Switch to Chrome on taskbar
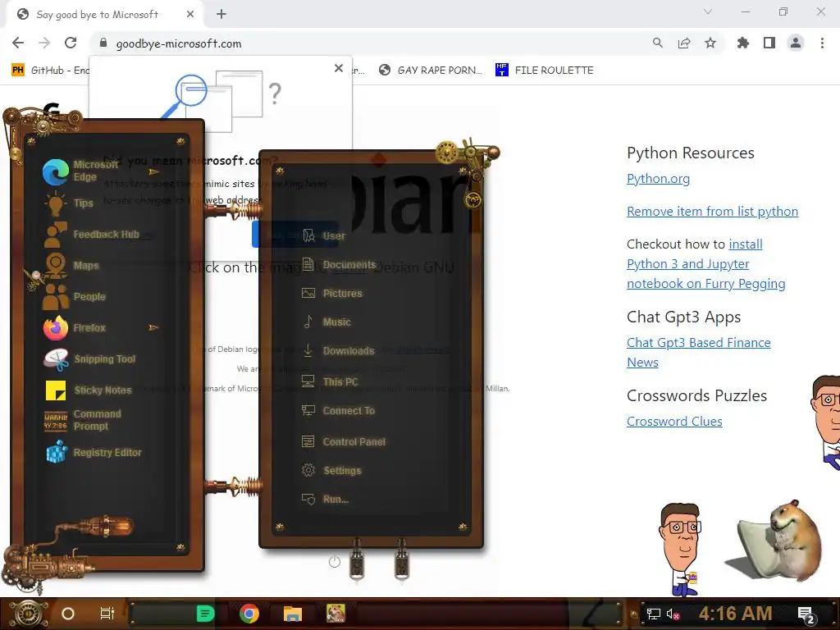840x630 pixels. [x=249, y=614]
